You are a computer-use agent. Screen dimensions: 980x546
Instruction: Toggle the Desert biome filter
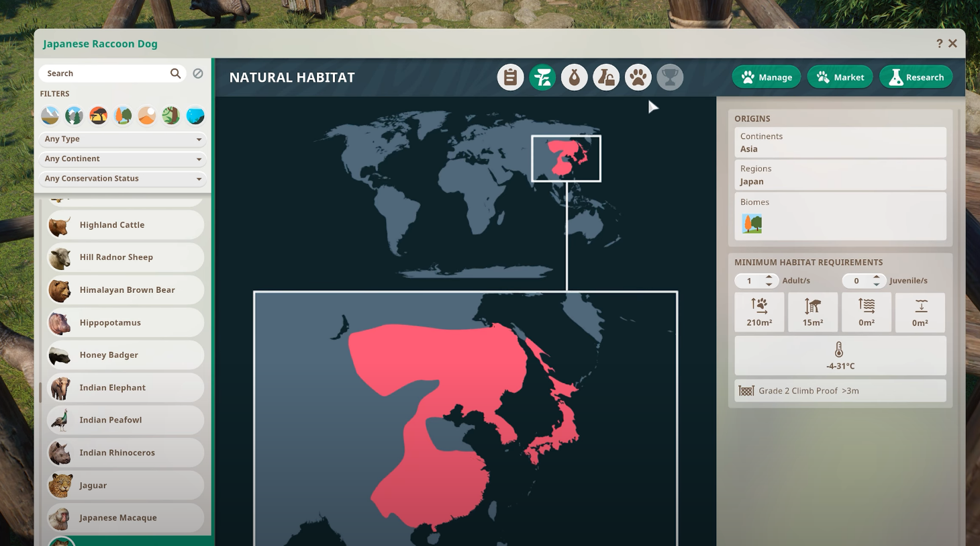tap(147, 116)
